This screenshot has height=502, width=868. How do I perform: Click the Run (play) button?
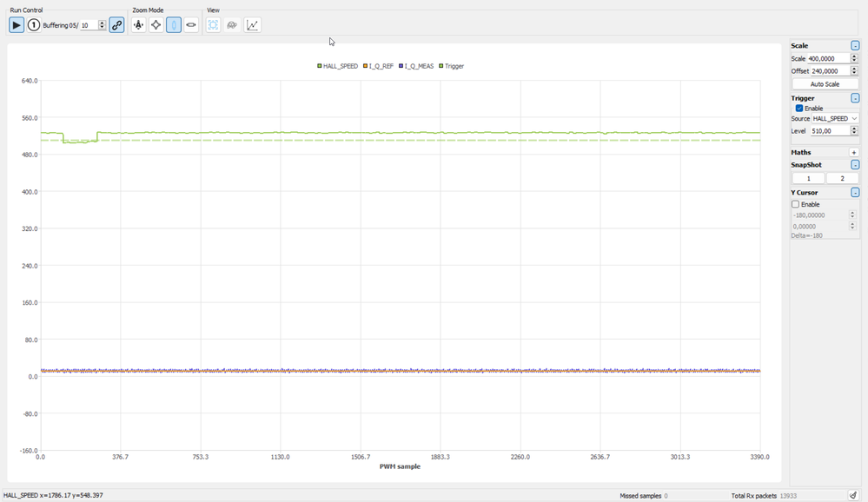(x=17, y=25)
